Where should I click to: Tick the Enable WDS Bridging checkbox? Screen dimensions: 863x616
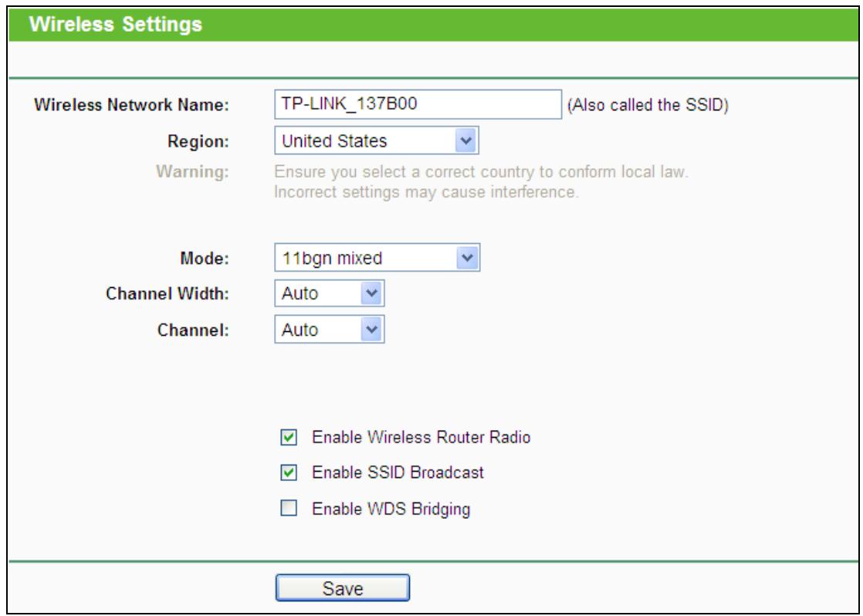[x=289, y=509]
